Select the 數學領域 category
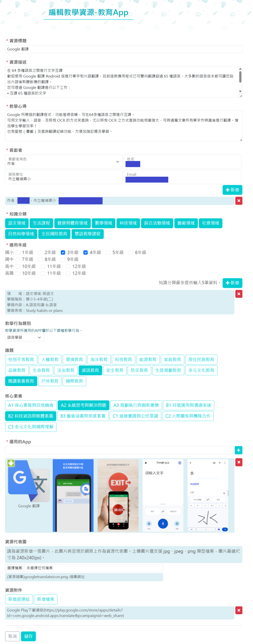Image resolution: width=253 pixels, height=644 pixels. 104,223
